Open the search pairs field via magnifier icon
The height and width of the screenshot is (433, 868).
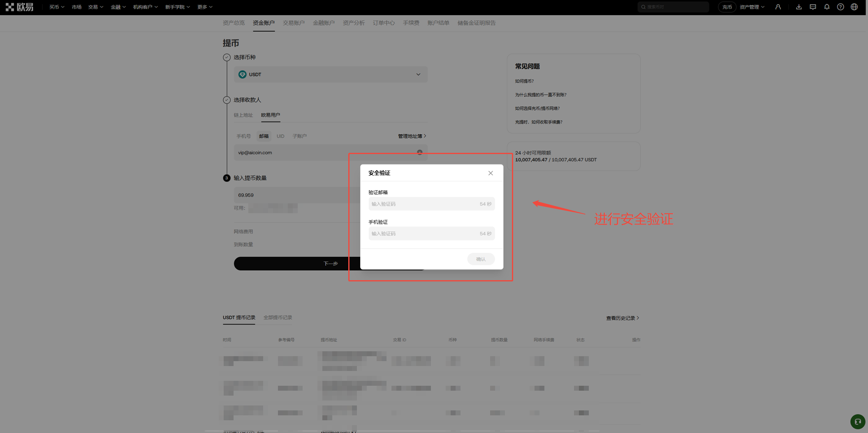pyautogui.click(x=643, y=7)
